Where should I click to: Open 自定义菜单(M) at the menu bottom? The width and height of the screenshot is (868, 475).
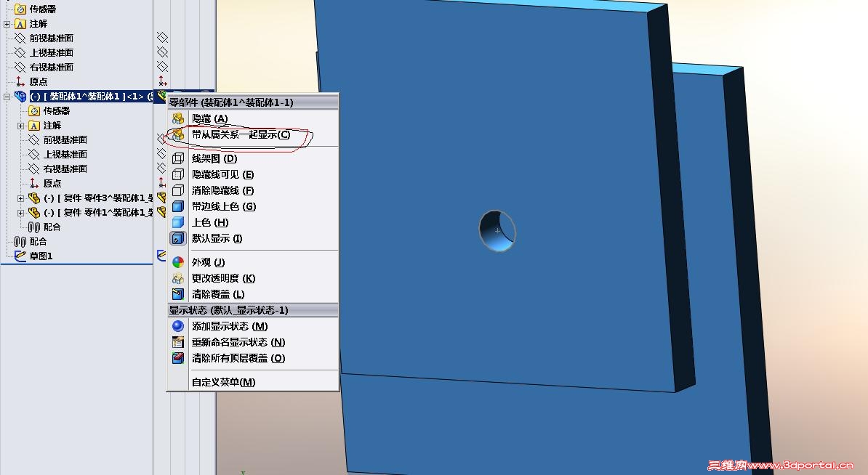click(x=223, y=382)
